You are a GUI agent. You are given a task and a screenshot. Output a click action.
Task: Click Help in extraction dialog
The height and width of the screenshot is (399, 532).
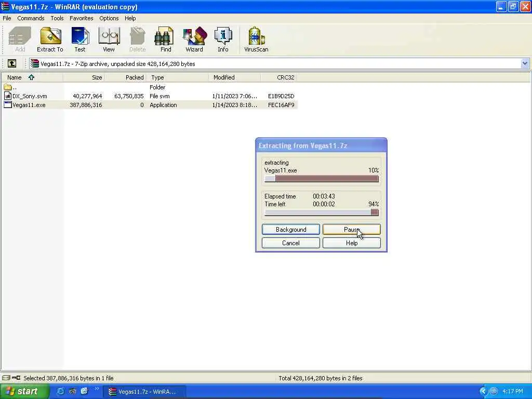coord(352,243)
